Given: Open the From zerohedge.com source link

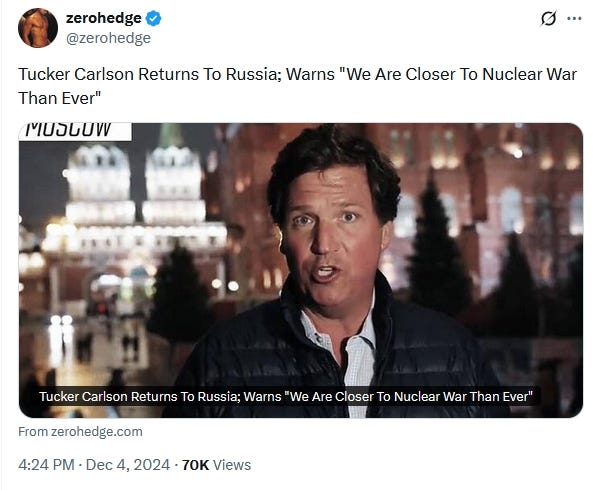Looking at the screenshot, I should click(x=80, y=431).
